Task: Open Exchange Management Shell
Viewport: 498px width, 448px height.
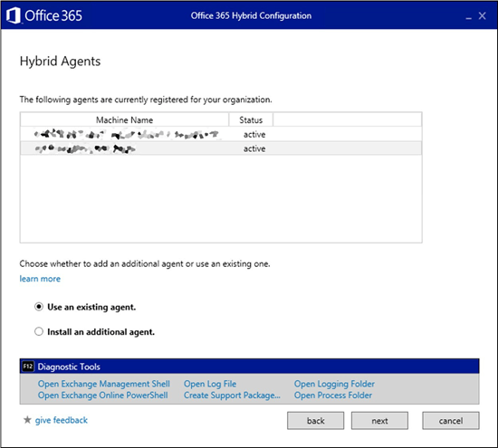Action: [104, 384]
